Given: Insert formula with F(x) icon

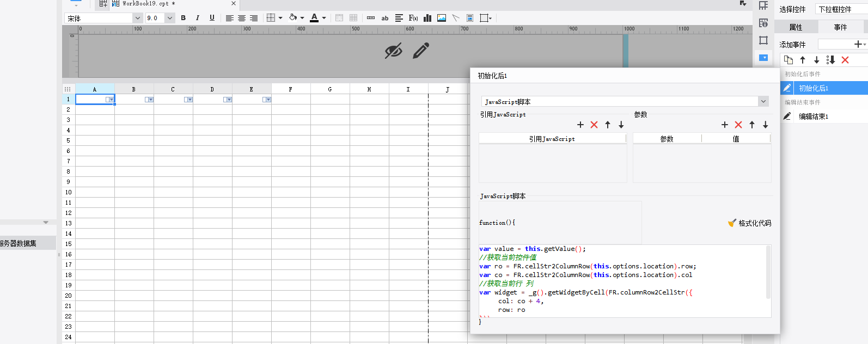Looking at the screenshot, I should (413, 18).
